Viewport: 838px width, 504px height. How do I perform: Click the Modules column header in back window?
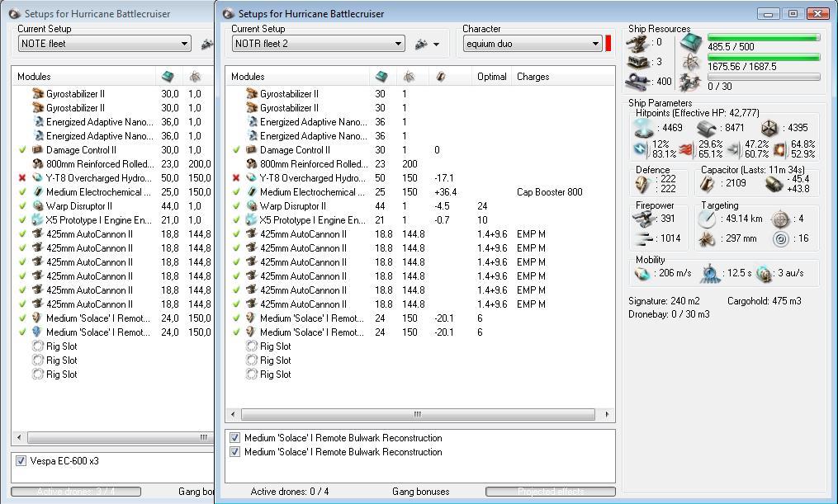[x=34, y=77]
